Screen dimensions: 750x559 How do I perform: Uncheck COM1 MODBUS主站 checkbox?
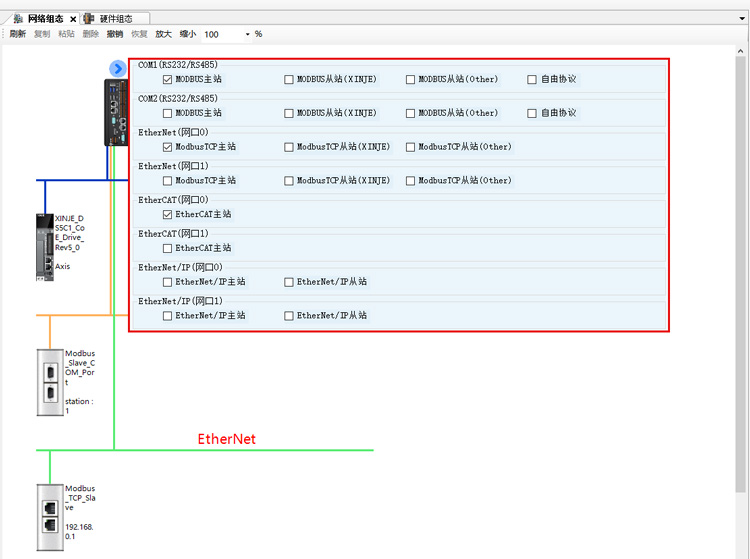(167, 79)
